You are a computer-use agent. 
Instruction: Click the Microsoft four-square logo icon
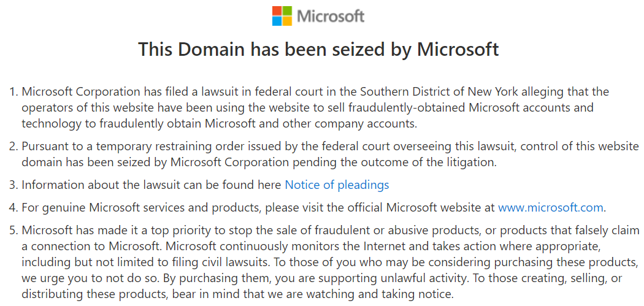[282, 16]
